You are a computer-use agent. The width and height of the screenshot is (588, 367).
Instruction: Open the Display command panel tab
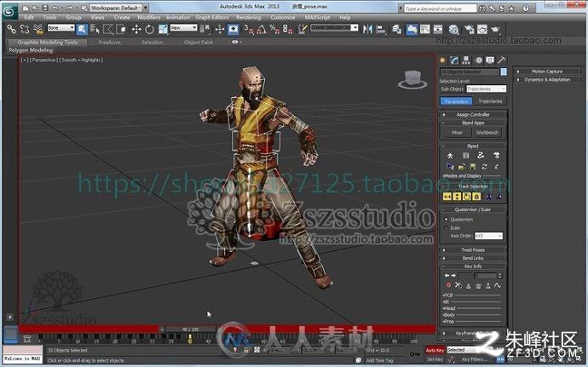coord(490,60)
